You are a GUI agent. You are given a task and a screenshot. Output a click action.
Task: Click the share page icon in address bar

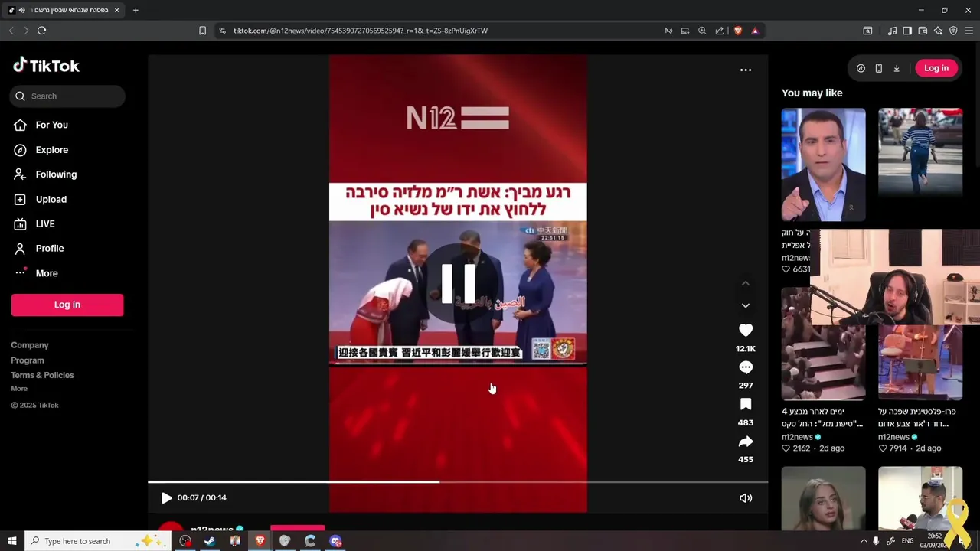(x=720, y=31)
